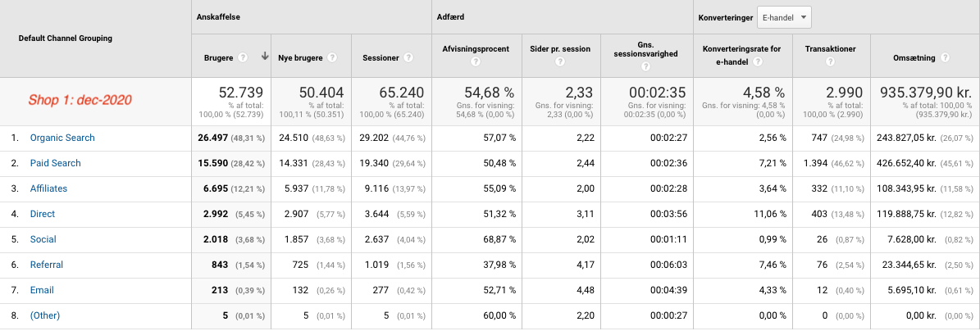The width and height of the screenshot is (980, 331).
Task: Open the Direct channel link
Action: [43, 214]
